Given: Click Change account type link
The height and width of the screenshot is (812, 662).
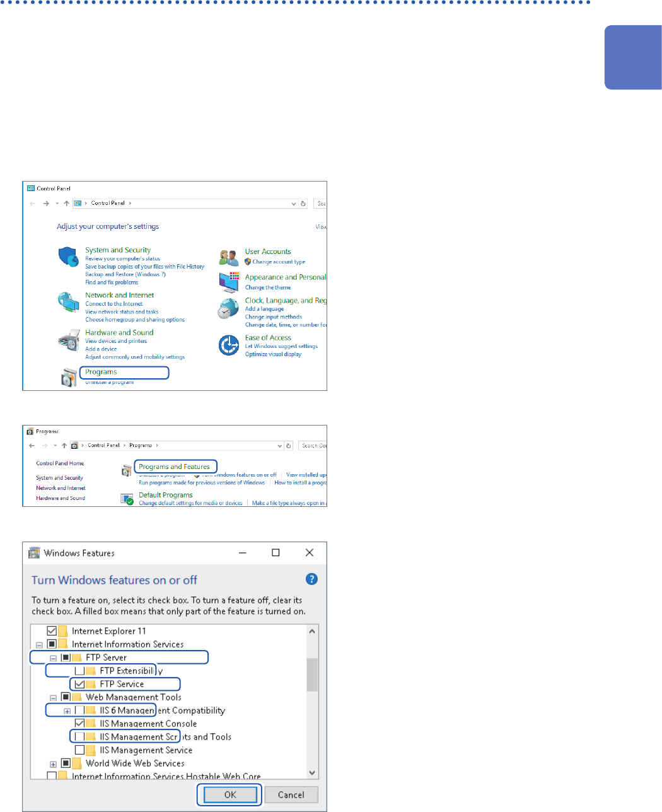Looking at the screenshot, I should 279,262.
